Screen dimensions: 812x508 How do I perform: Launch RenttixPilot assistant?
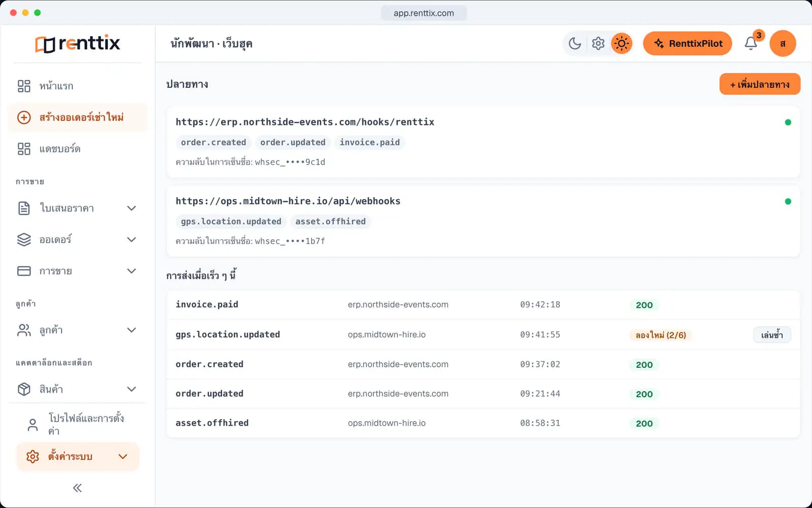(688, 44)
